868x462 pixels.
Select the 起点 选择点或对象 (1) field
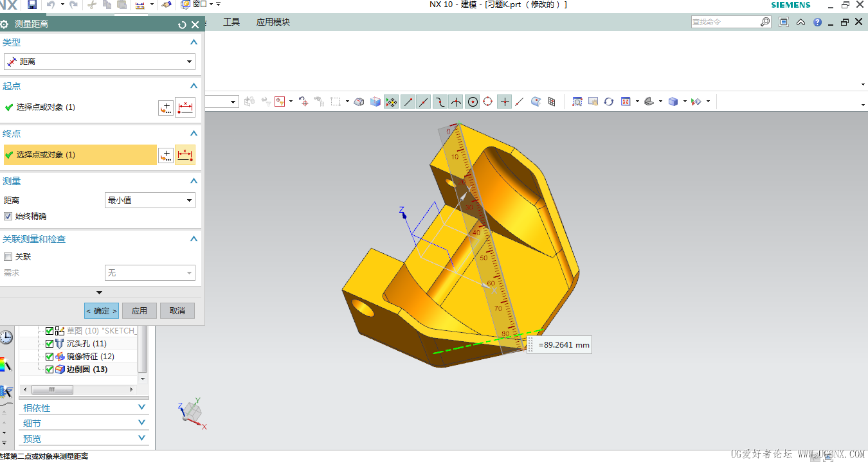point(80,107)
